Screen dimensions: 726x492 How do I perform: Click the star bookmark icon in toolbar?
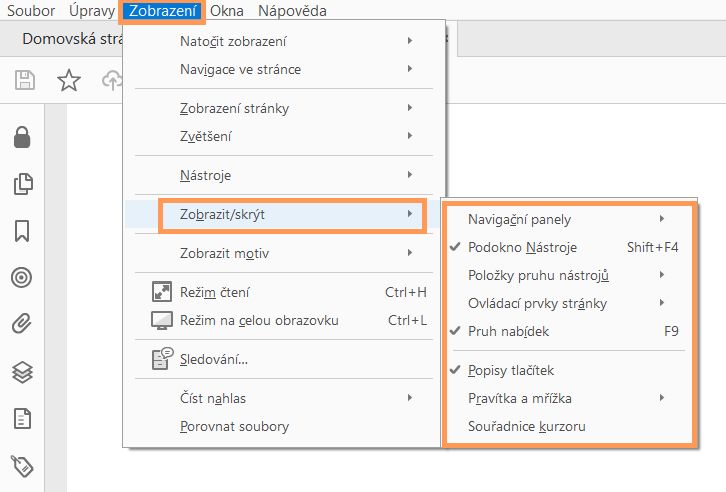[x=68, y=81]
